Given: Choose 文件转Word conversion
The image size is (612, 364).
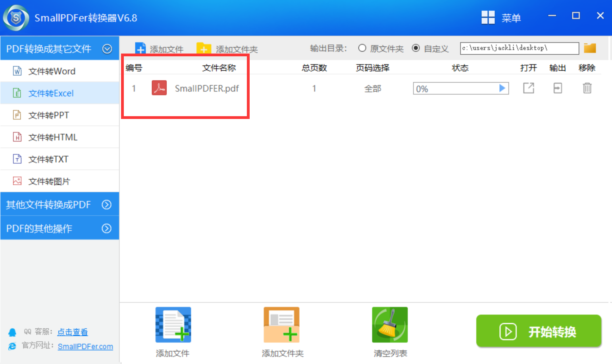Looking at the screenshot, I should click(x=60, y=71).
